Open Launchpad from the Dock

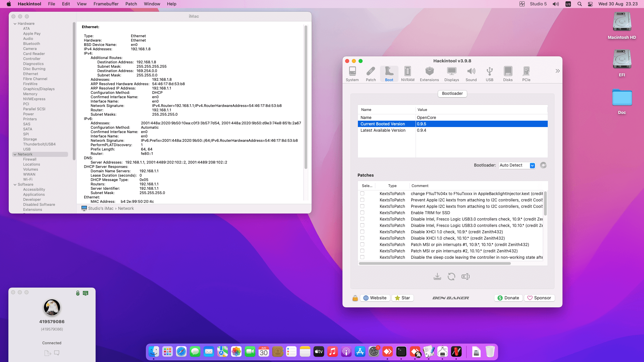[x=167, y=352]
